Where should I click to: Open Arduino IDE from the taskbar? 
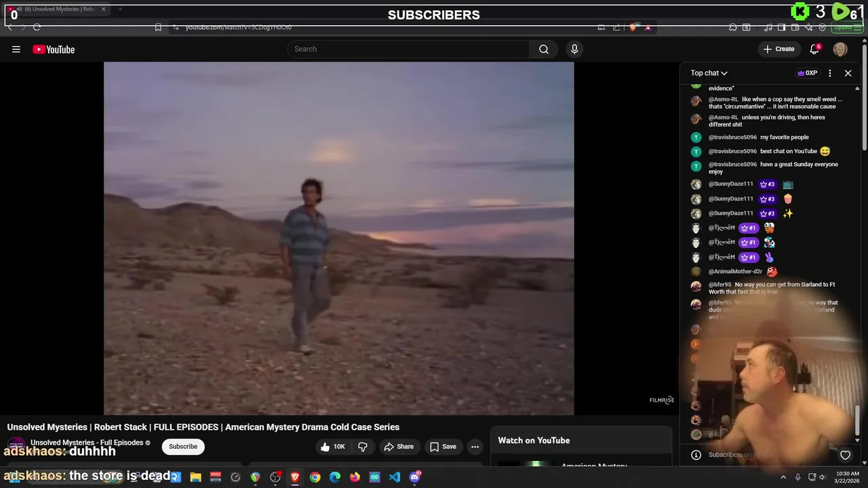(374, 477)
